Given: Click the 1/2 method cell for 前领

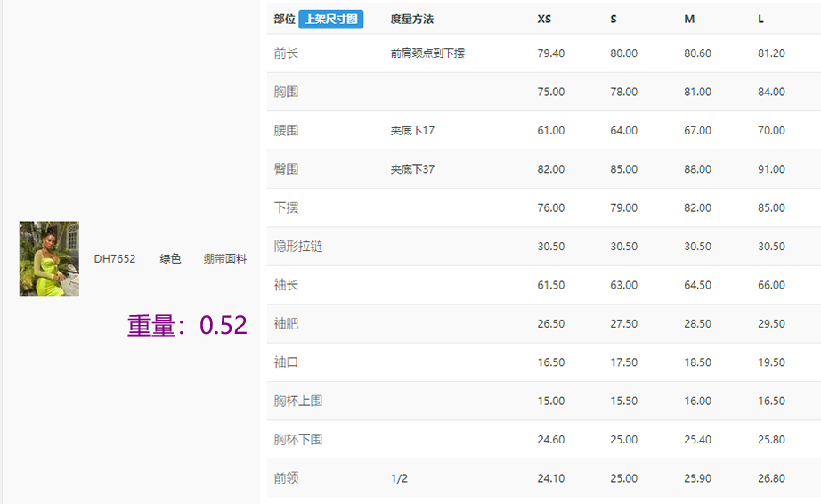Looking at the screenshot, I should click(x=399, y=478).
